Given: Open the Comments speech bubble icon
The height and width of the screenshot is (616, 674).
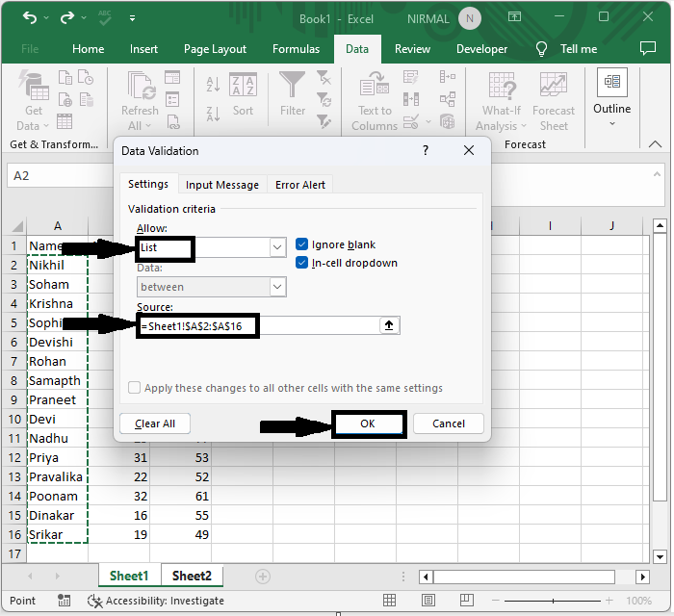Looking at the screenshot, I should (x=648, y=48).
